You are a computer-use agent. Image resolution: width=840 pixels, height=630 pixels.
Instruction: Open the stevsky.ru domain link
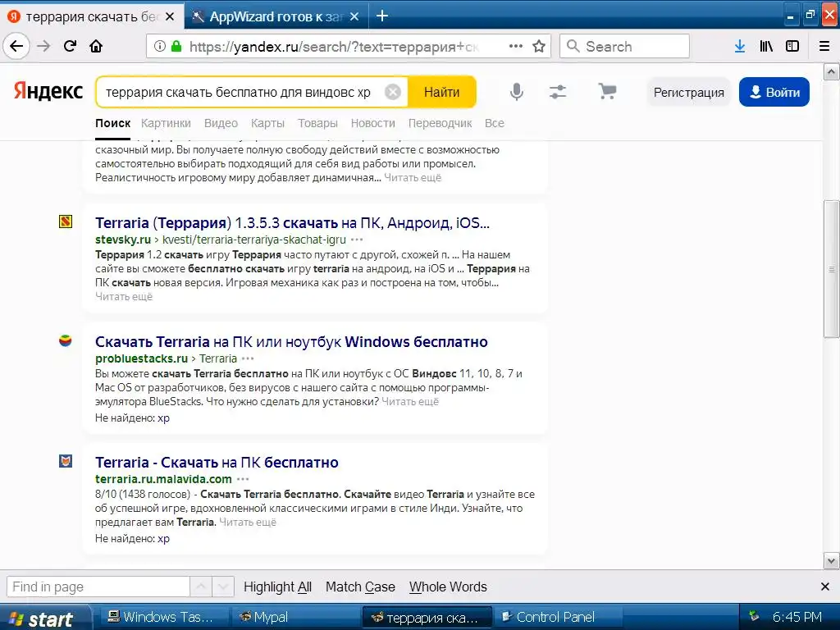(123, 240)
